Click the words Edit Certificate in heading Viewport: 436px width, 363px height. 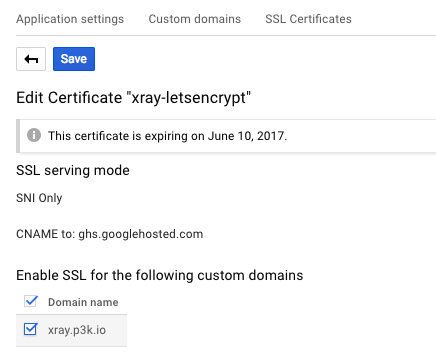69,98
